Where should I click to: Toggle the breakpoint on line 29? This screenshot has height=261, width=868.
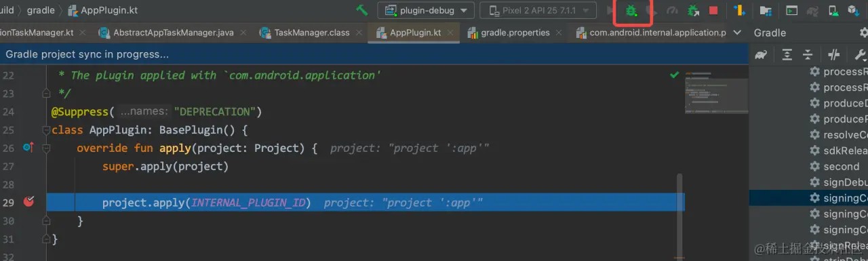click(x=28, y=202)
